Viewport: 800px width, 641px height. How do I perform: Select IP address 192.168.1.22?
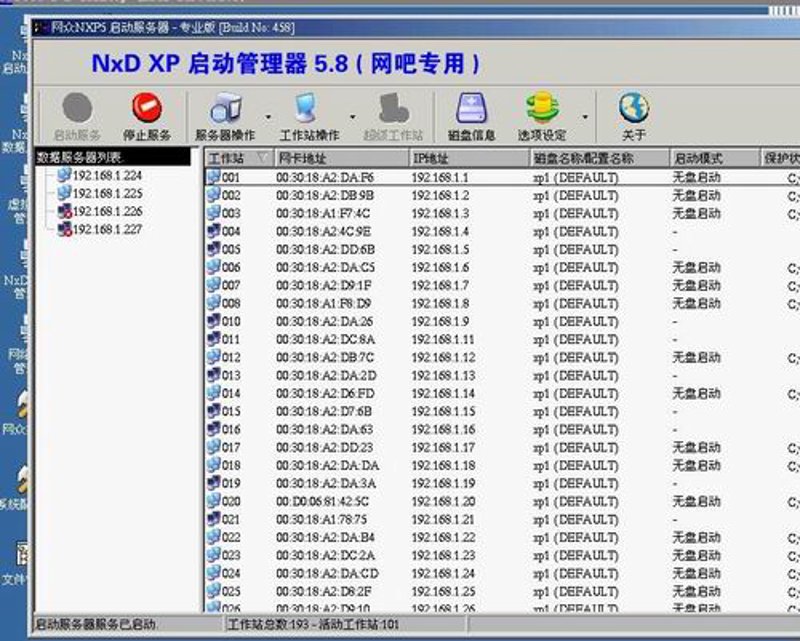coord(443,537)
